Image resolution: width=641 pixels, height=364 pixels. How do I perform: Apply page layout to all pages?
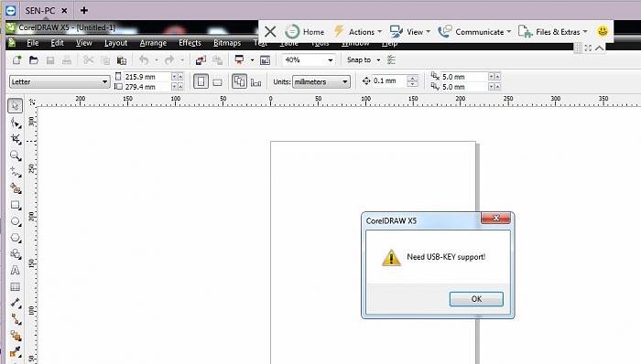239,81
